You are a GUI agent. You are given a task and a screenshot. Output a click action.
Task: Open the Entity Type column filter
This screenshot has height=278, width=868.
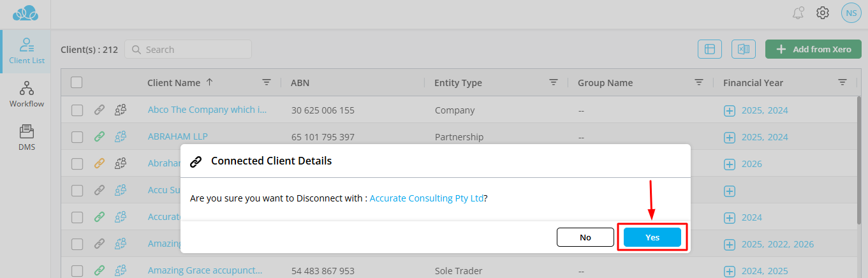554,82
